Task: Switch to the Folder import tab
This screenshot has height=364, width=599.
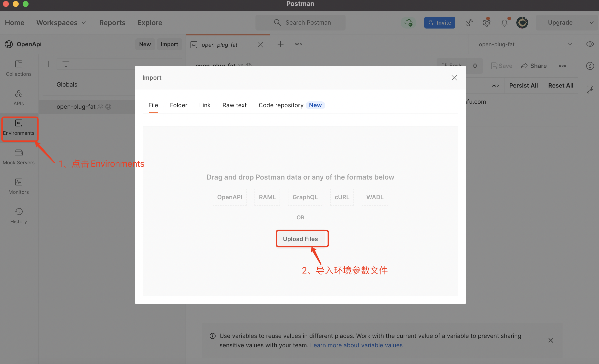Action: pos(178,105)
